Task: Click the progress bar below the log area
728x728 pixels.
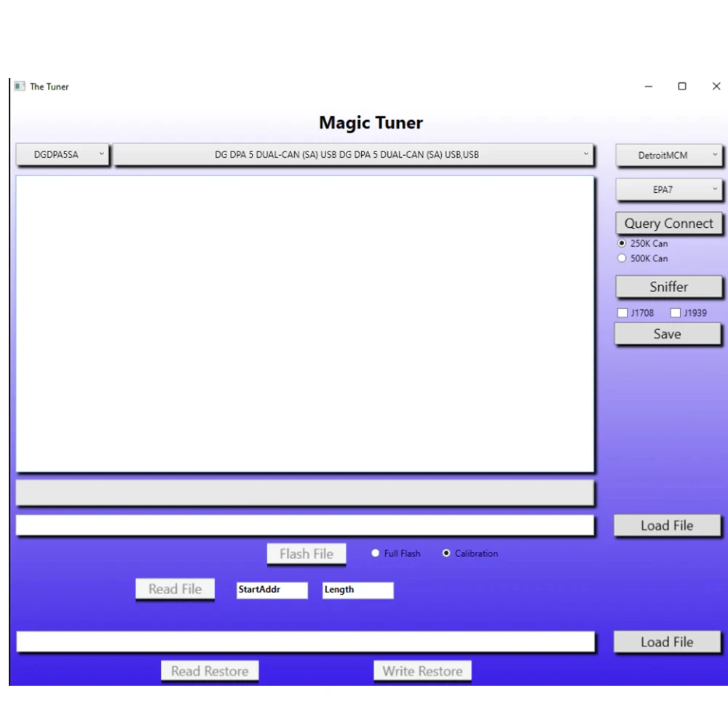Action: [305, 494]
